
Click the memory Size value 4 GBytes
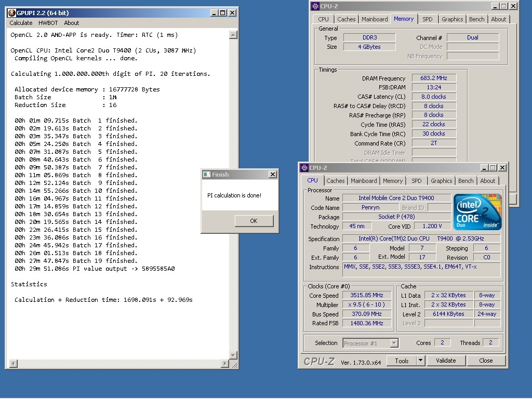tap(369, 47)
